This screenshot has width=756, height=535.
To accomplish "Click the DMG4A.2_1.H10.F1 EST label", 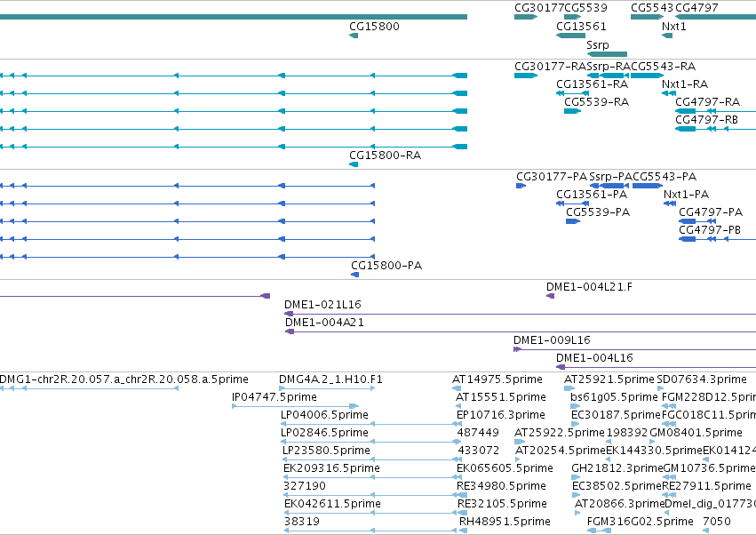I will tap(330, 379).
